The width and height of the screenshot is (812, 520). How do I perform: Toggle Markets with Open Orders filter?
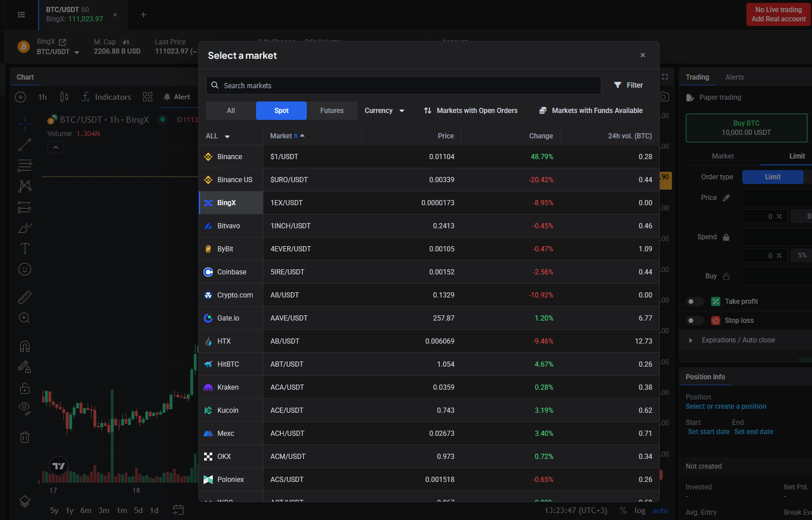tap(471, 111)
